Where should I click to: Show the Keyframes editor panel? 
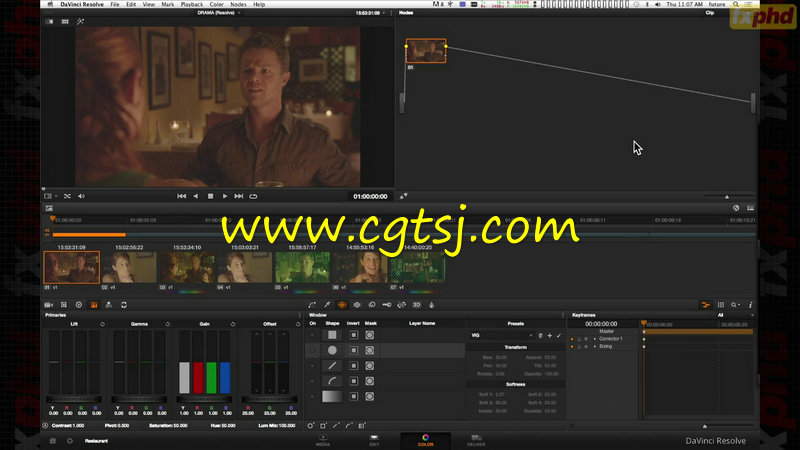(x=706, y=305)
